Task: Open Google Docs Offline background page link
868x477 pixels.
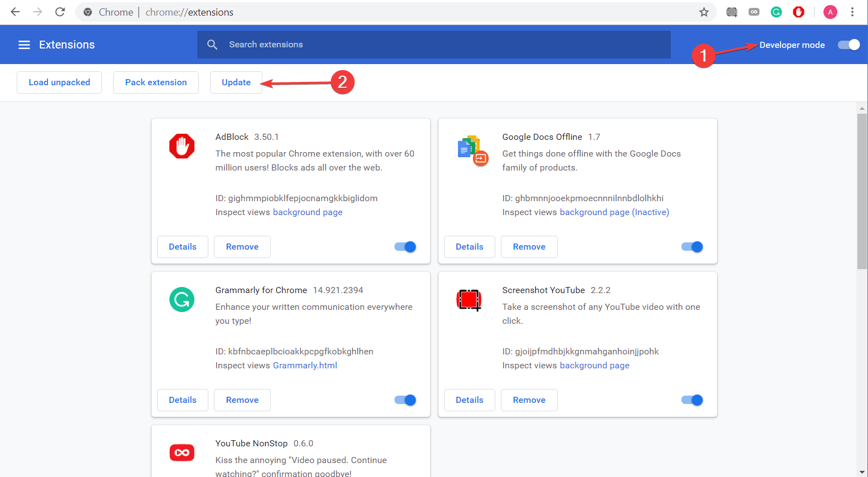Action: click(615, 212)
